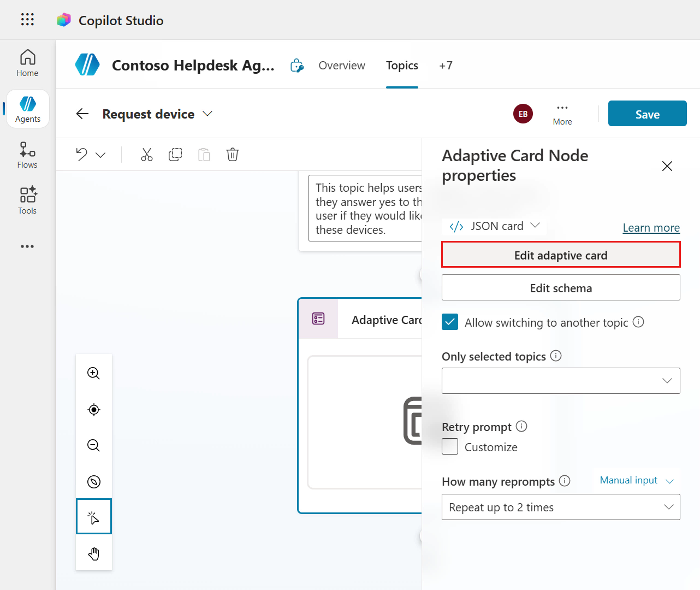Open the Manual input selector

tap(637, 480)
